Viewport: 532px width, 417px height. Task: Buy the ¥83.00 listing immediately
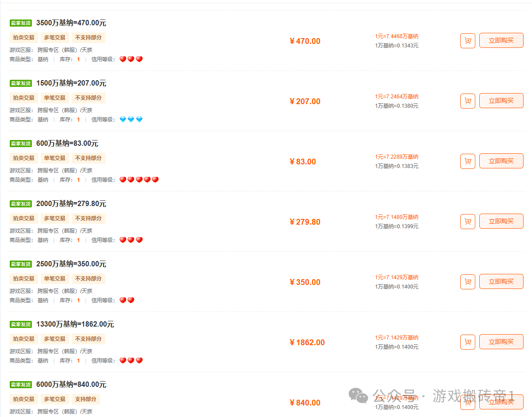point(501,161)
